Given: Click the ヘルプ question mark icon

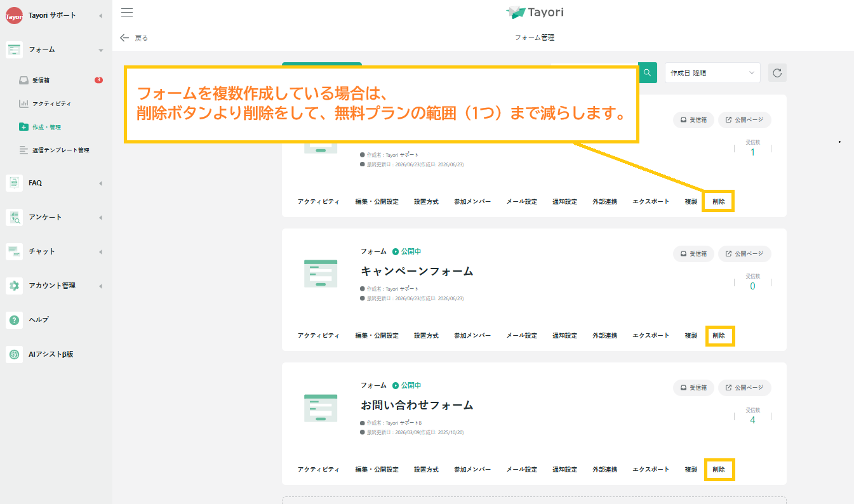Looking at the screenshot, I should (x=14, y=320).
